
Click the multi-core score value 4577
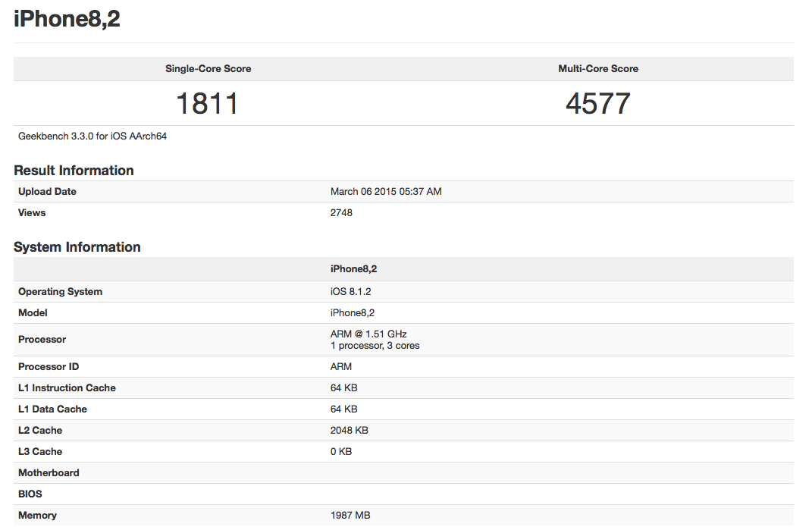(598, 103)
